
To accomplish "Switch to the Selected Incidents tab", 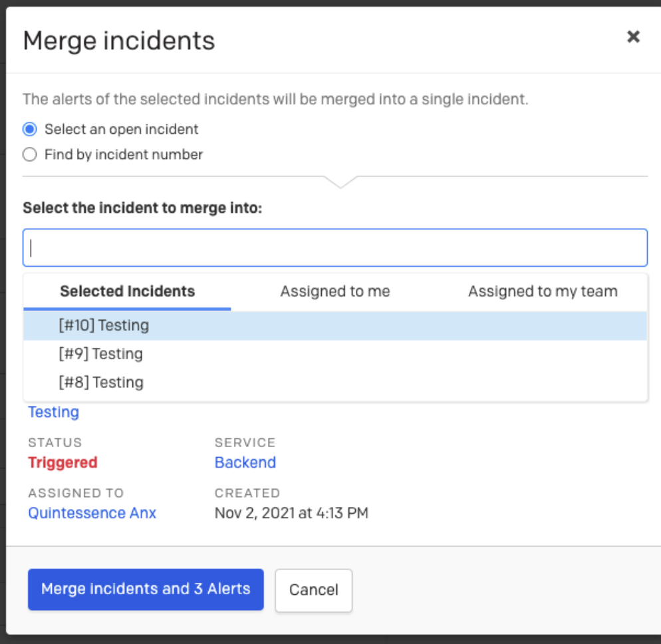I will (x=127, y=291).
